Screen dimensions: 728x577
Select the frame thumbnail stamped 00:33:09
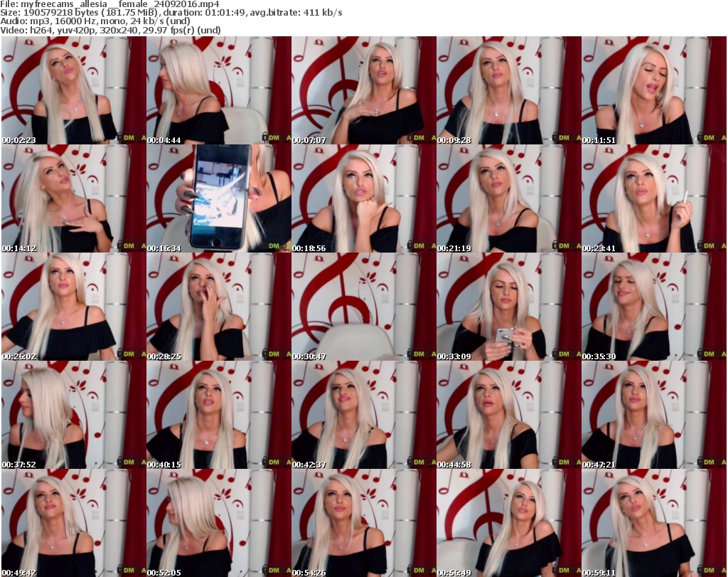[x=508, y=307]
